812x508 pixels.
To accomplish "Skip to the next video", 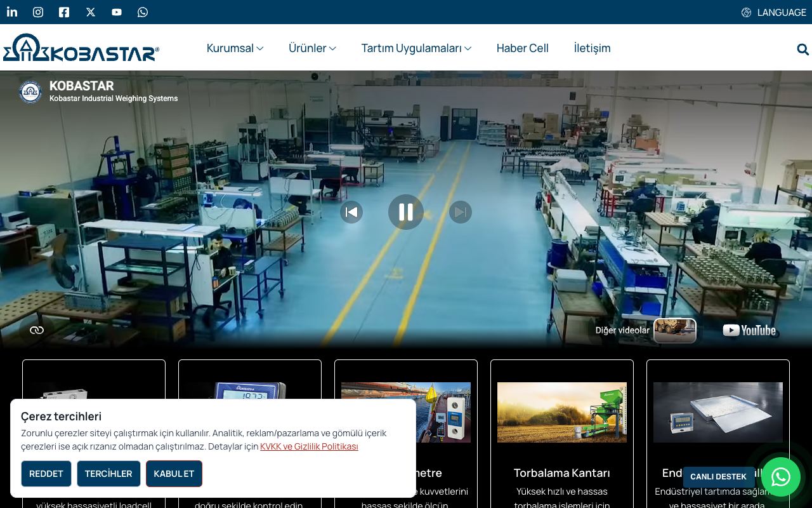I will [461, 212].
